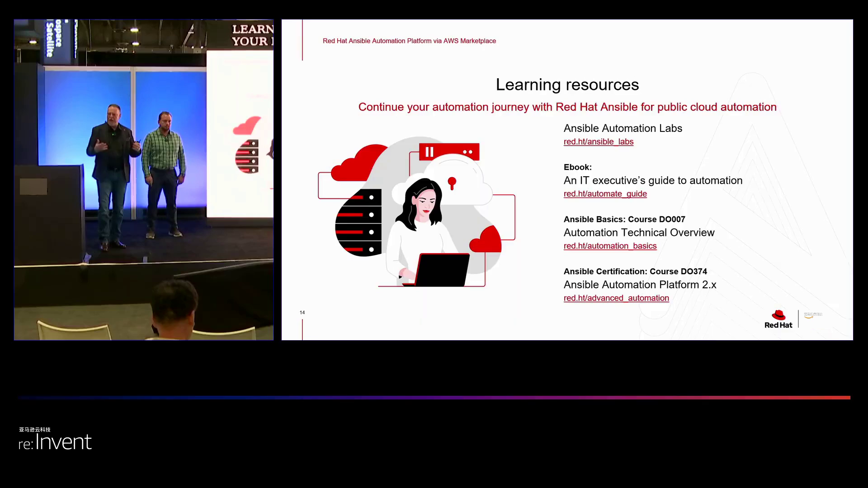Click the Ansible Automation Labs heading

(623, 128)
